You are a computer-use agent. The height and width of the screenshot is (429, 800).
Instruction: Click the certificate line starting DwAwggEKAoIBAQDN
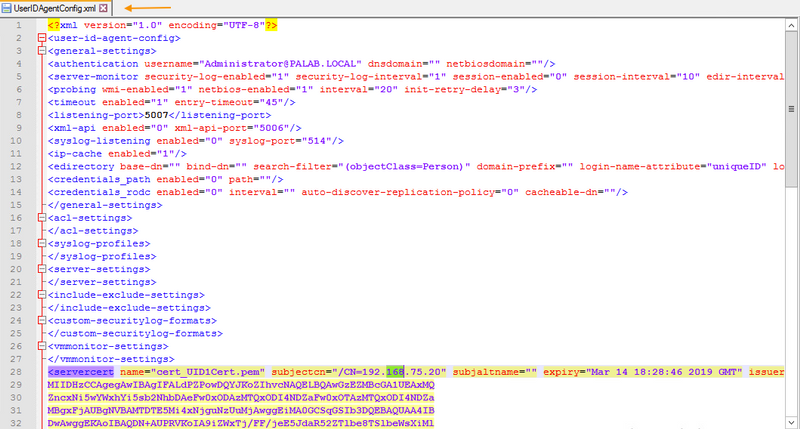241,423
